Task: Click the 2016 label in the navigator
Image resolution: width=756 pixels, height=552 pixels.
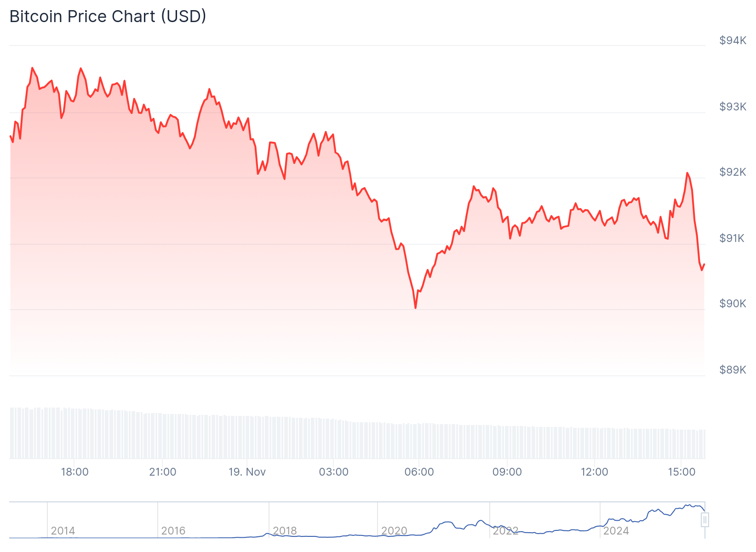Action: click(x=173, y=531)
